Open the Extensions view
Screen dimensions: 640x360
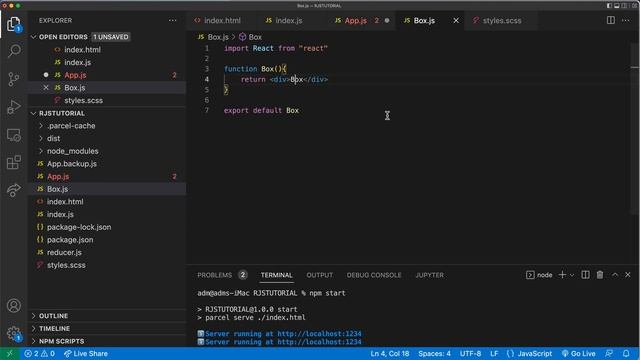point(13,162)
